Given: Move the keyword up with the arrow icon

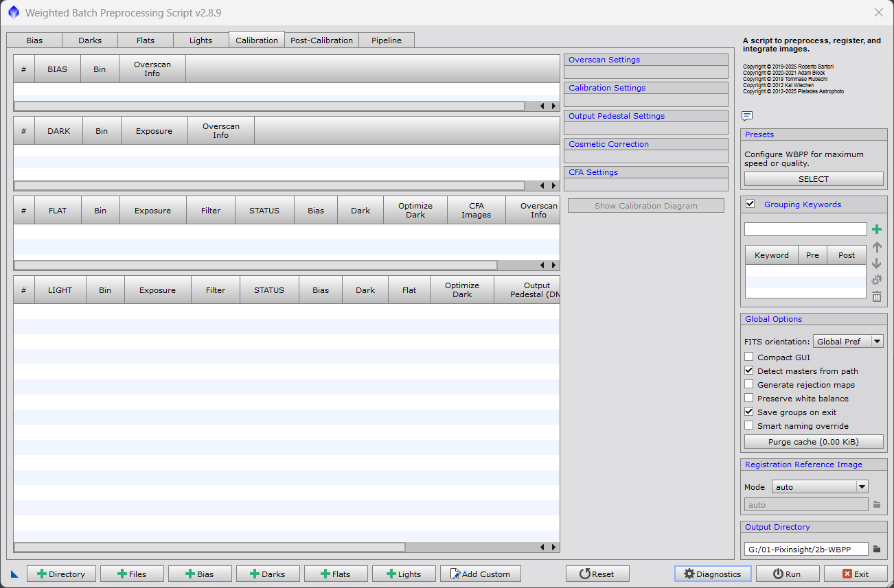Looking at the screenshot, I should click(x=877, y=247).
